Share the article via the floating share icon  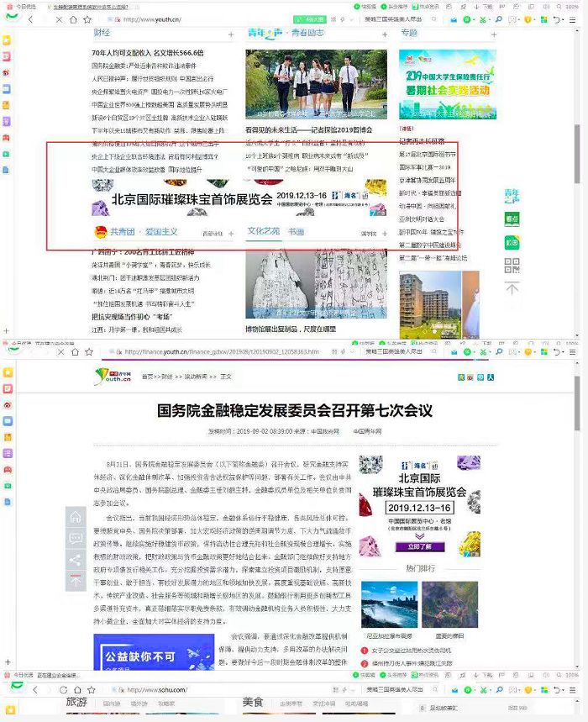76,560
